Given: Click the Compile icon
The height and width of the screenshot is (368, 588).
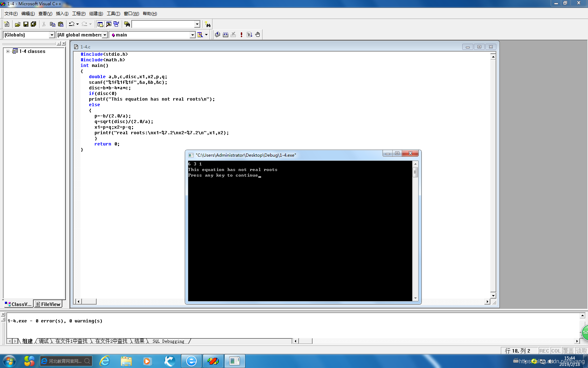Looking at the screenshot, I should tap(217, 35).
